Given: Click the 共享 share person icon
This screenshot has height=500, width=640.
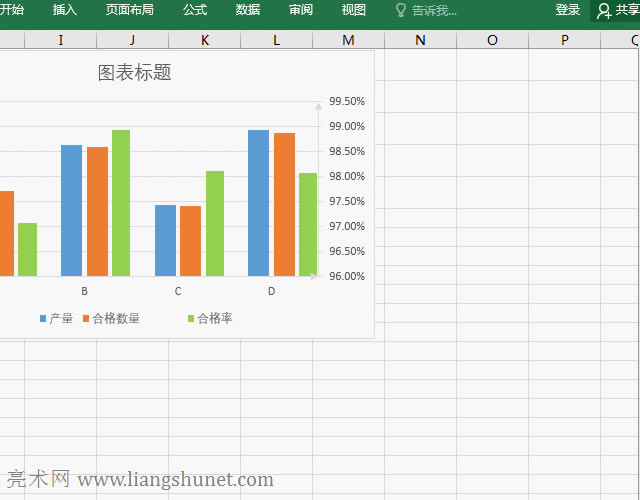Looking at the screenshot, I should point(604,11).
